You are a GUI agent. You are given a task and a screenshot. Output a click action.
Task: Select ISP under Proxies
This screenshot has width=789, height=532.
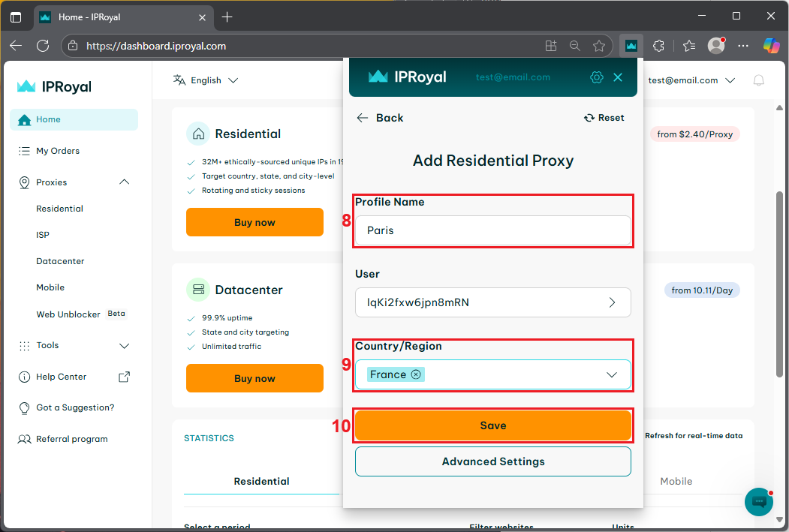(43, 235)
